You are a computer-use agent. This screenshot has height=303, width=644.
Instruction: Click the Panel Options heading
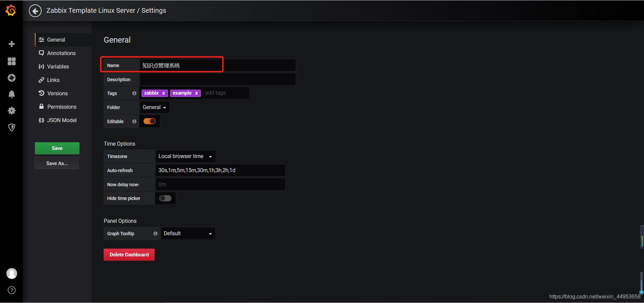pyautogui.click(x=120, y=221)
